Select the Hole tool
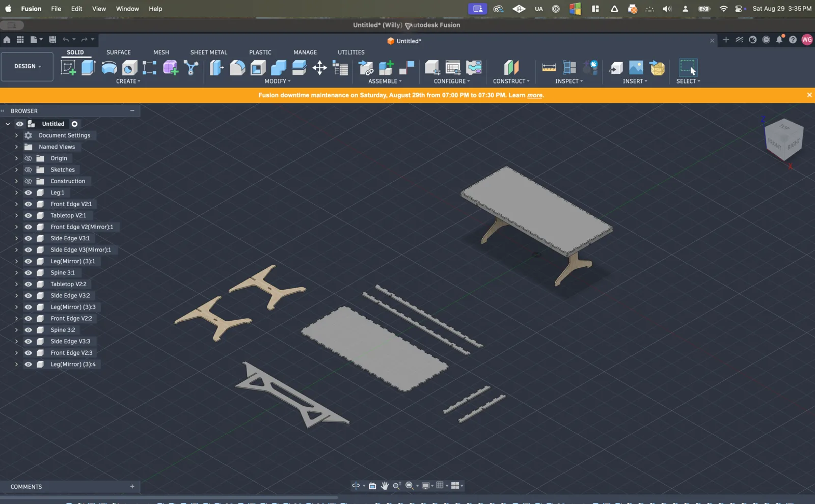This screenshot has width=815, height=504. tap(129, 68)
